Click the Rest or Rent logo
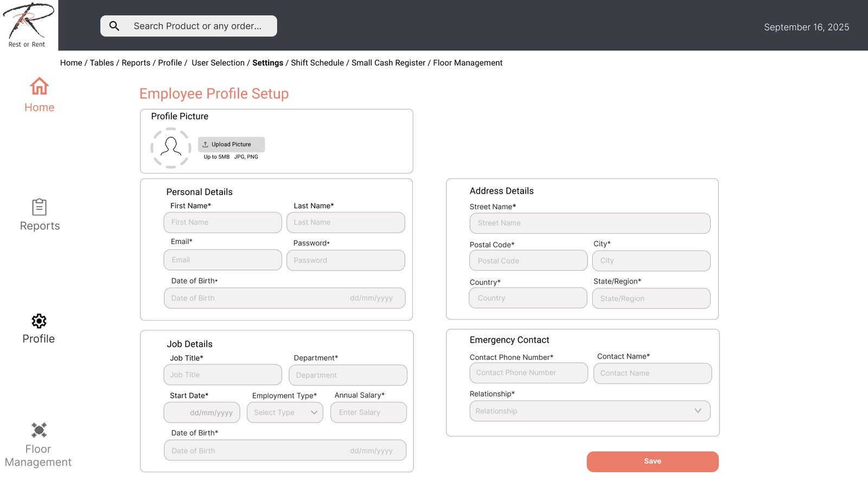The height and width of the screenshot is (488, 868). click(28, 24)
